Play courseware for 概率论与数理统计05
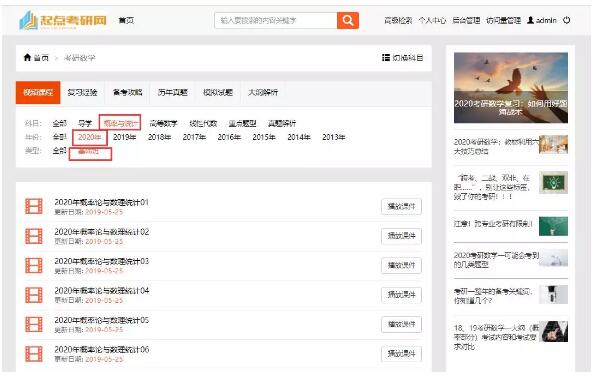 (x=401, y=324)
